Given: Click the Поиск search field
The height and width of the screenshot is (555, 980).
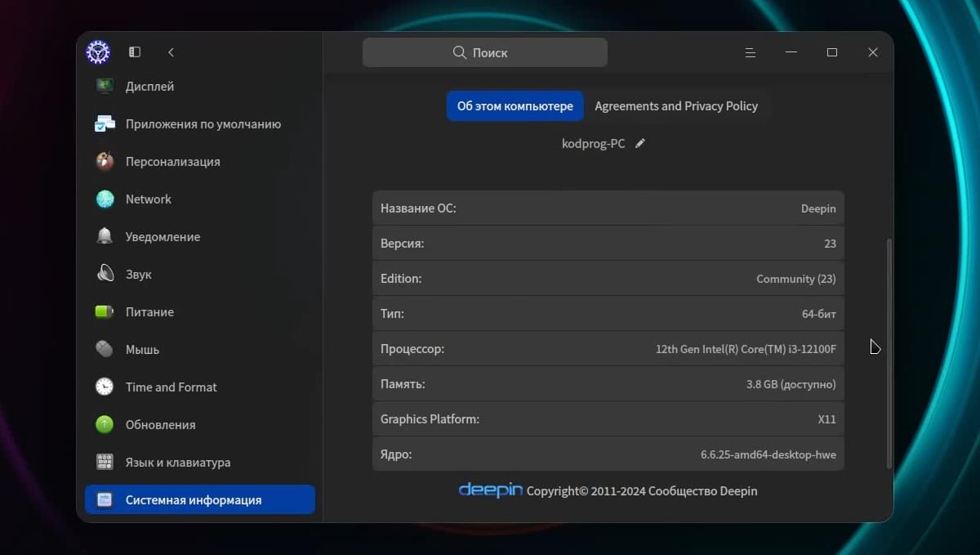Looking at the screenshot, I should 485,52.
